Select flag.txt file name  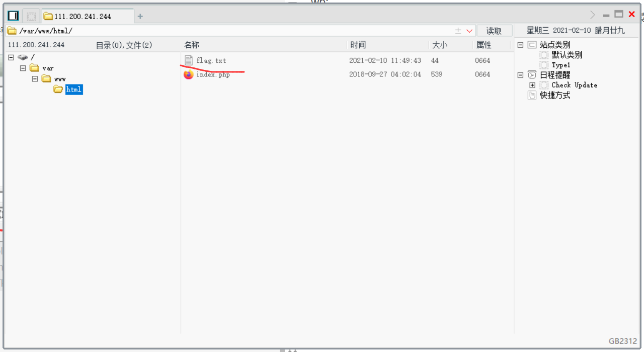point(211,60)
